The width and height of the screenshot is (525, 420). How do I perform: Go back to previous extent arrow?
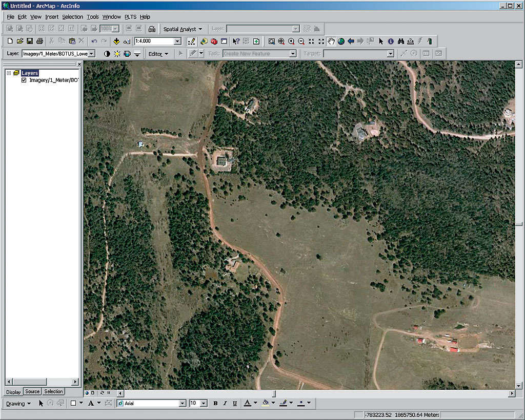point(351,41)
